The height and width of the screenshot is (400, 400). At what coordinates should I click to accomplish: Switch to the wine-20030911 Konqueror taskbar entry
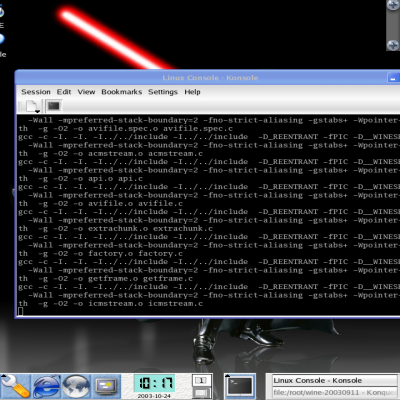[335, 393]
